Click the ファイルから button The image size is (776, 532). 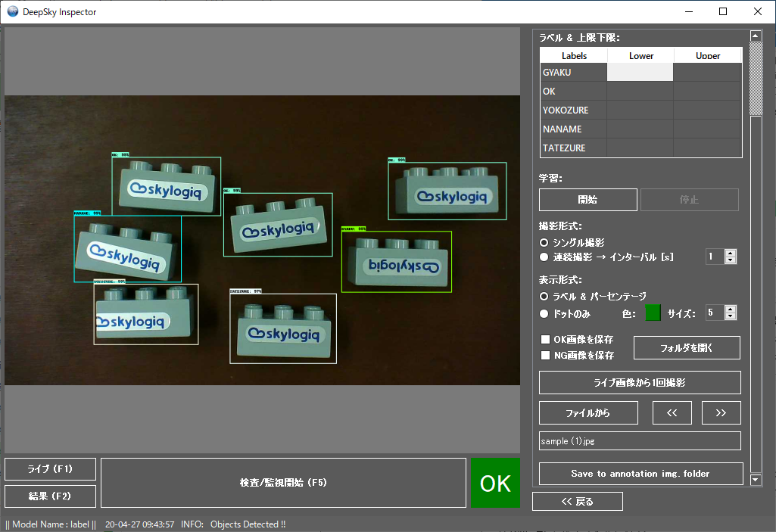[588, 412]
